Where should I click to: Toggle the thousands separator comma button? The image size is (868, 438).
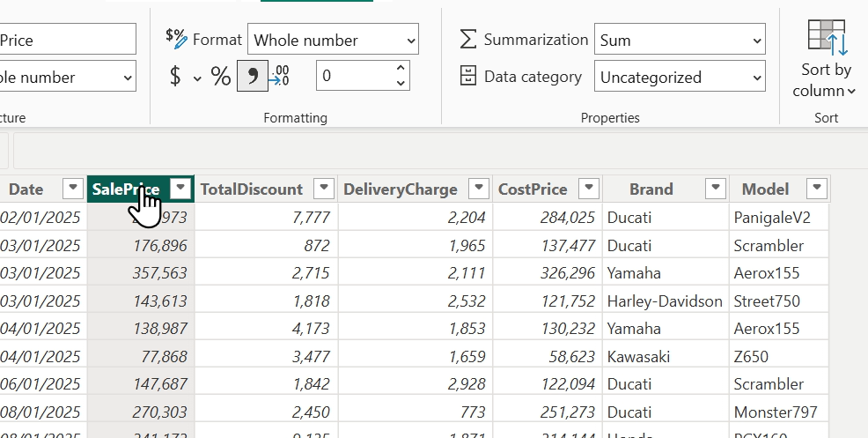click(x=252, y=77)
